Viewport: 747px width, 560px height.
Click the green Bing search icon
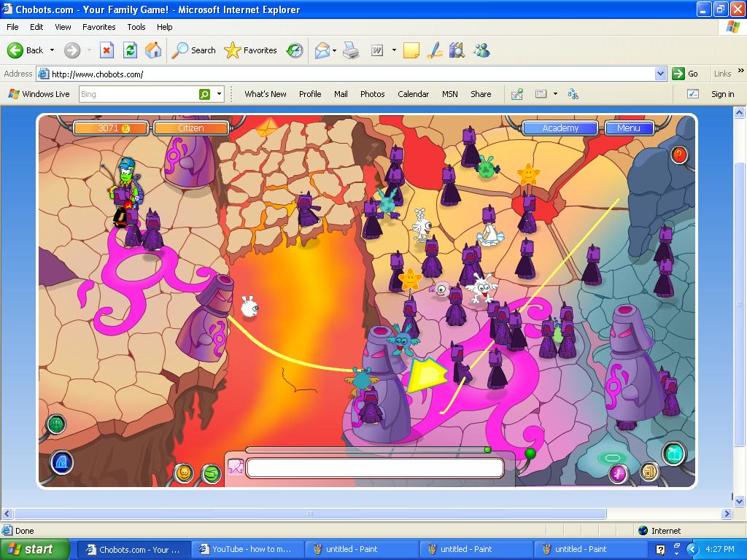tap(204, 94)
